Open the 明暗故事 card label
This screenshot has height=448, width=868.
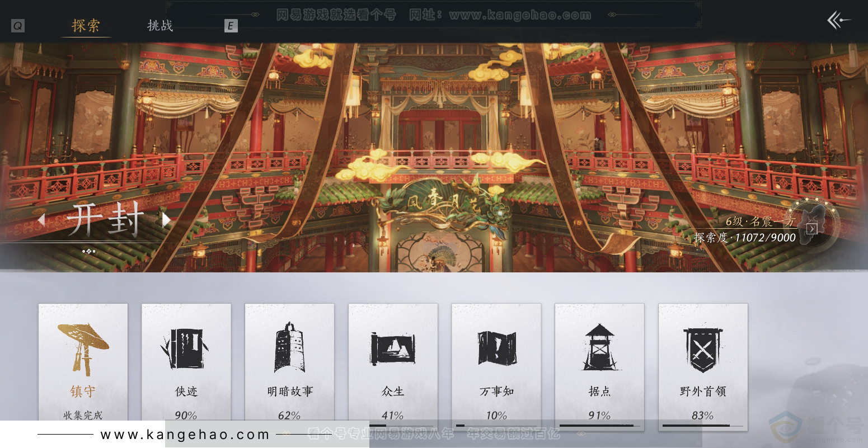click(x=289, y=392)
